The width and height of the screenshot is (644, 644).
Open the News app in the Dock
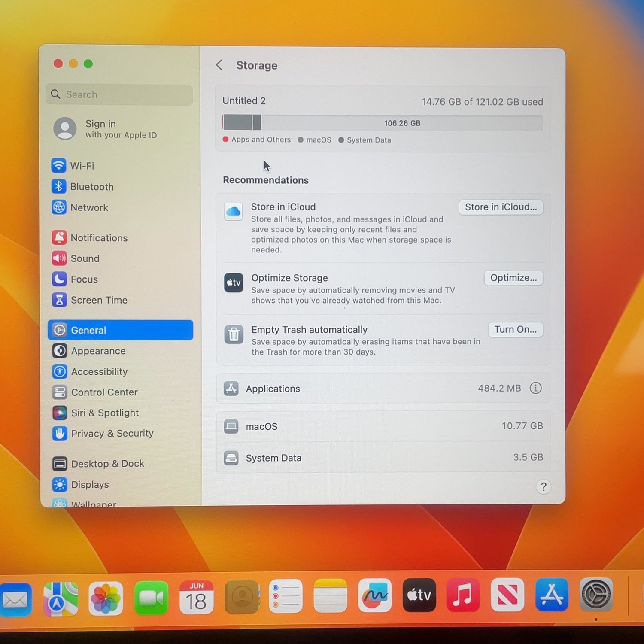pyautogui.click(x=507, y=595)
